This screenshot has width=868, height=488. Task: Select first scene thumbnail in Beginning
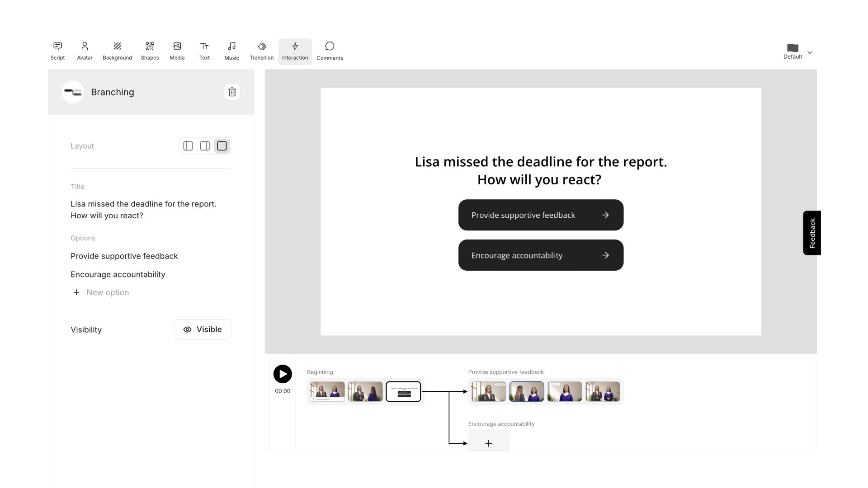click(327, 392)
